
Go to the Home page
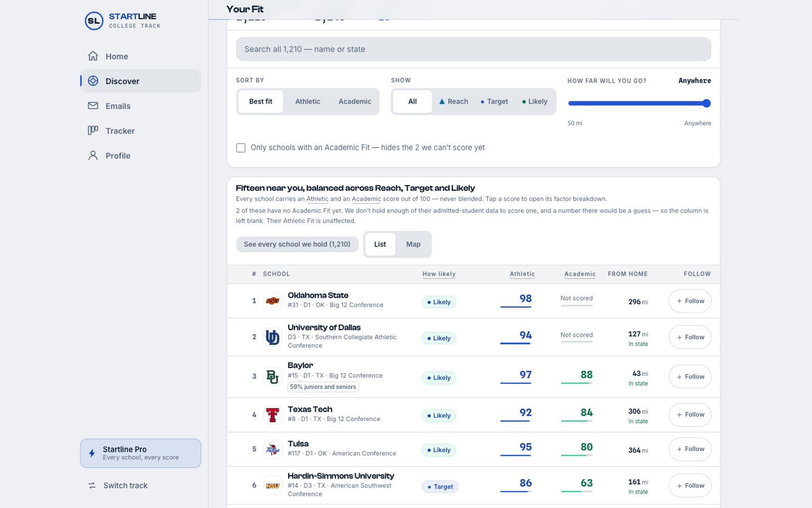pyautogui.click(x=141, y=56)
